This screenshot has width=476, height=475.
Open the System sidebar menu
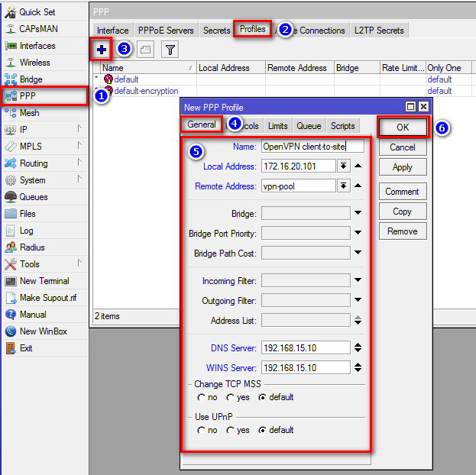pyautogui.click(x=45, y=180)
